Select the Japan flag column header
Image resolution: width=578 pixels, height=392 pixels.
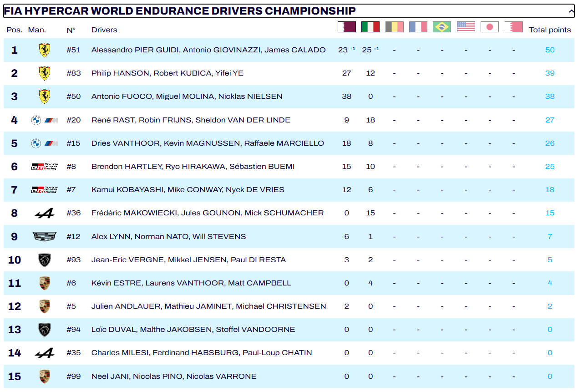(x=490, y=27)
